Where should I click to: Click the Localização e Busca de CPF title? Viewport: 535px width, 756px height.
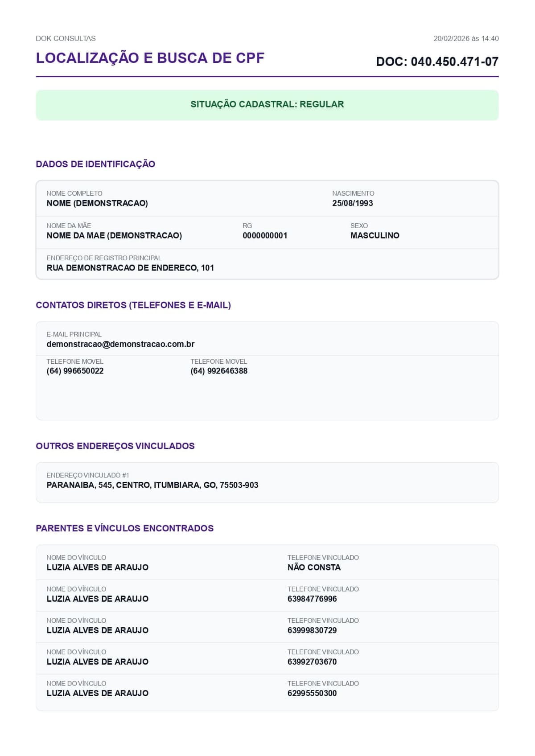[150, 58]
